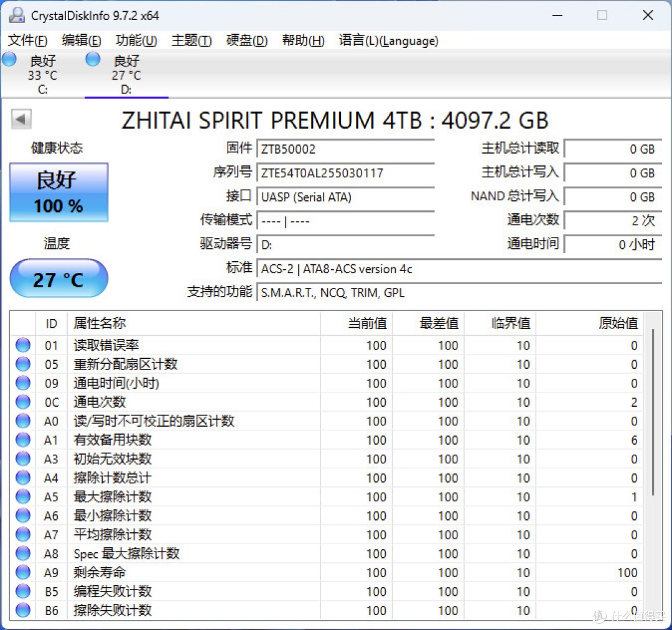Viewport: 672px width, 630px height.
Task: Click the previous disk arrow button
Action: (21, 119)
